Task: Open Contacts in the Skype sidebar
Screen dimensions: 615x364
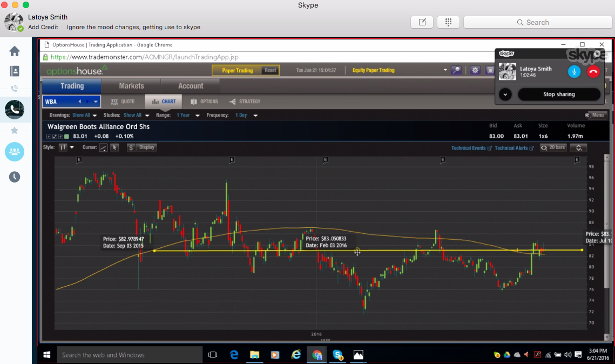Action: pyautogui.click(x=15, y=71)
